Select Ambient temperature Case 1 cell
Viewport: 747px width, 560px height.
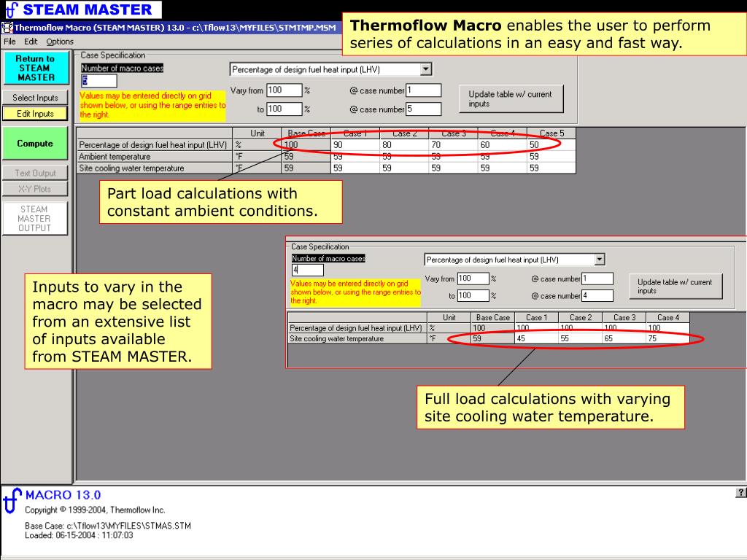click(x=355, y=157)
